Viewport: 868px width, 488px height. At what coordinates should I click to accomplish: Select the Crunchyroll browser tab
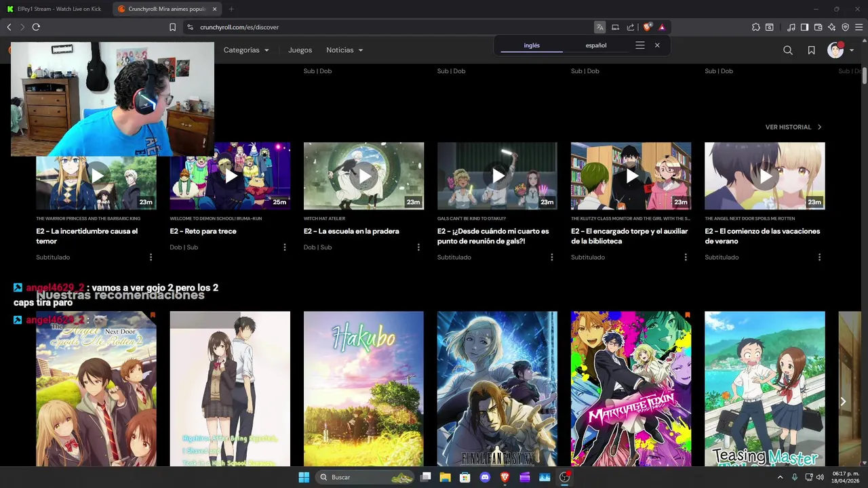[x=167, y=9]
